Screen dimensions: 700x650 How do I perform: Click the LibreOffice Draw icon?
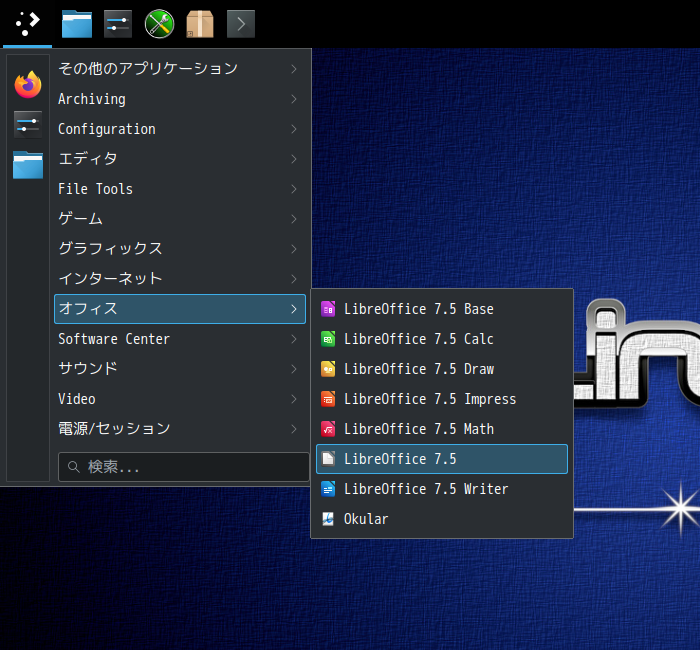(x=328, y=369)
